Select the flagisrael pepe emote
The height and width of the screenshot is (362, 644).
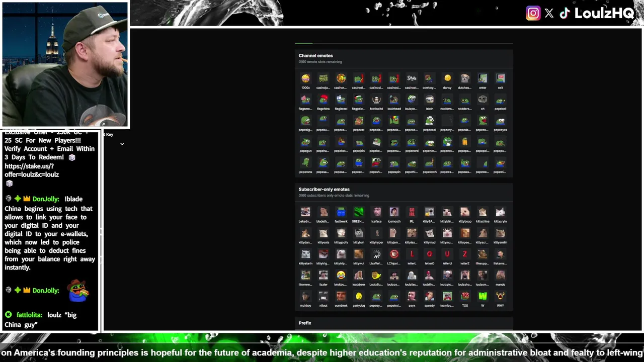(x=341, y=100)
